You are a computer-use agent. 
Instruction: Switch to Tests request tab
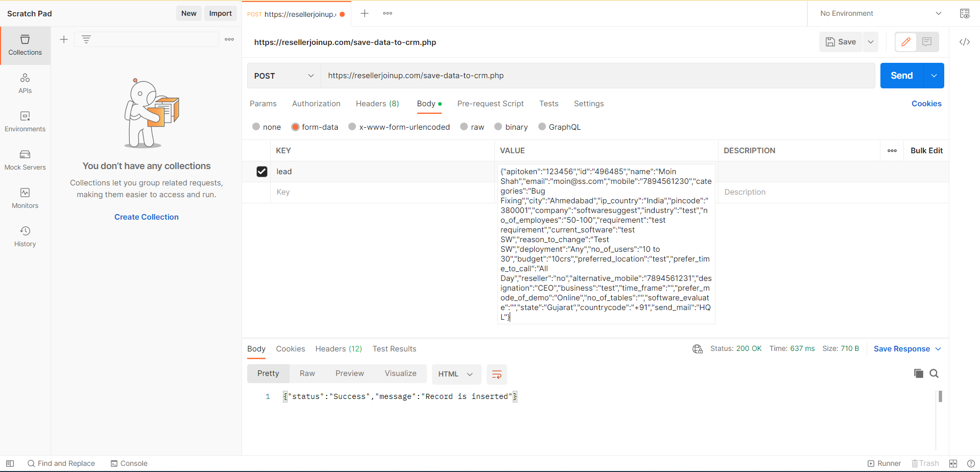549,104
